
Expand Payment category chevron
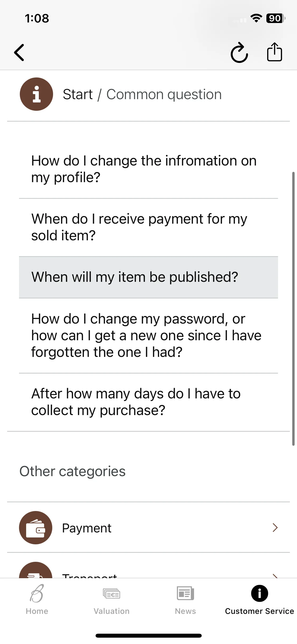tap(275, 528)
